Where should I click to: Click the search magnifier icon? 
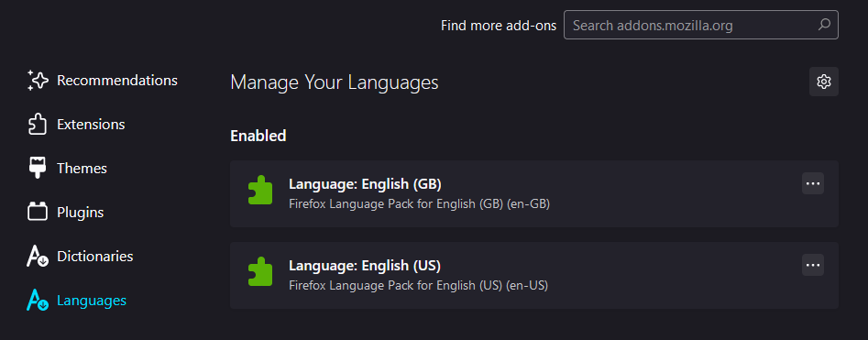[824, 25]
